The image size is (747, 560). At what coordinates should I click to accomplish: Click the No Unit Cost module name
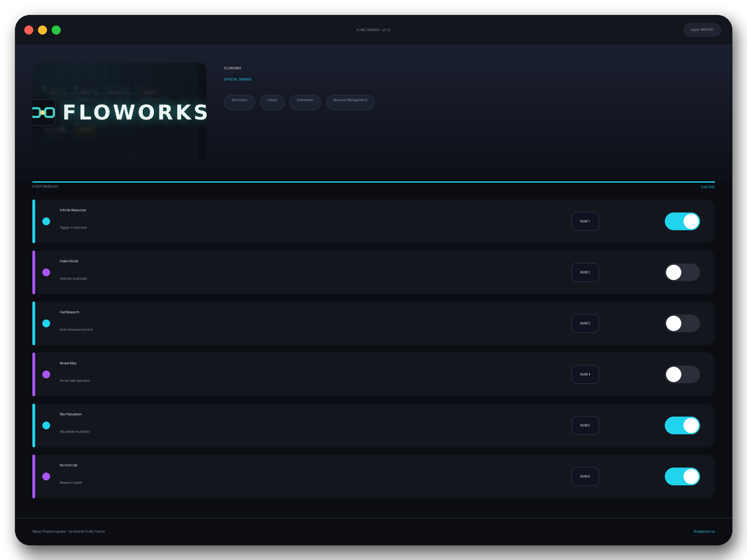pos(68,465)
